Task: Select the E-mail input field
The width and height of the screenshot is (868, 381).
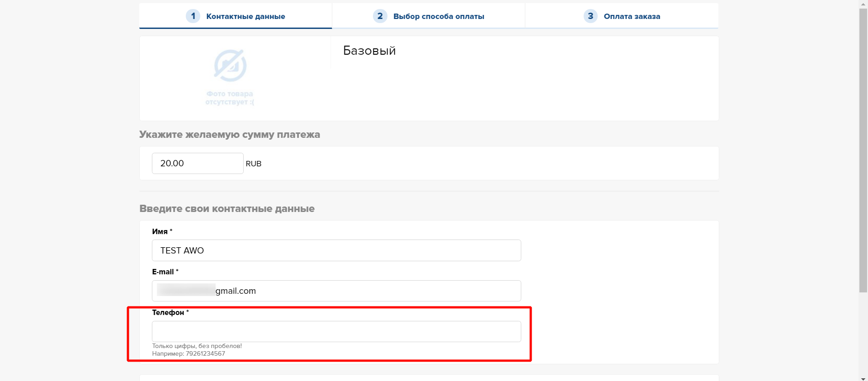Action: coord(336,291)
